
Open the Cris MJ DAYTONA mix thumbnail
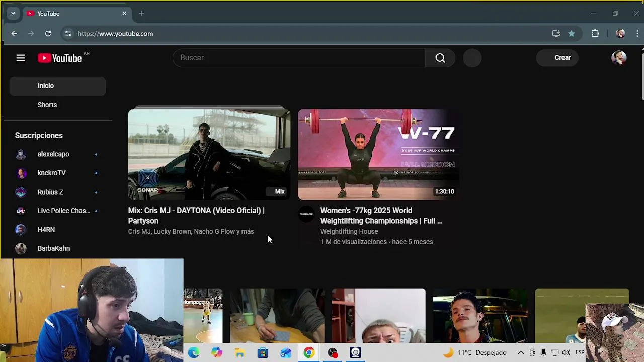(209, 154)
